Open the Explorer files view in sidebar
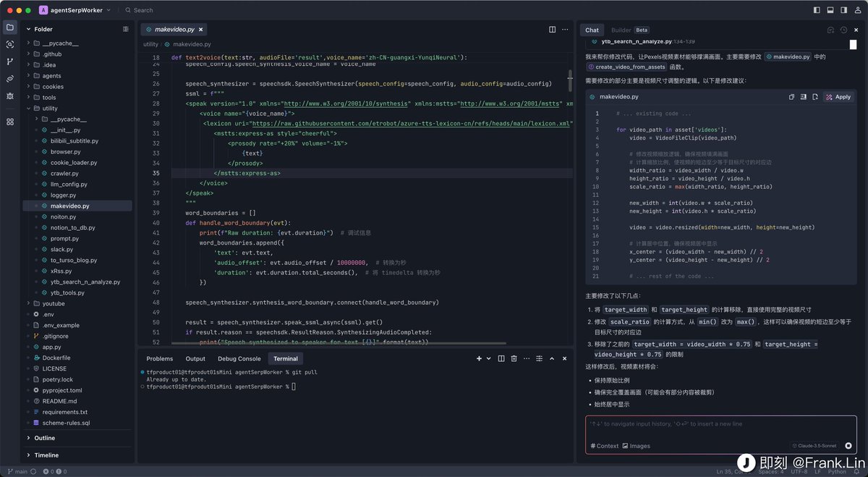Screen dimensions: 868x477 click(x=10, y=28)
